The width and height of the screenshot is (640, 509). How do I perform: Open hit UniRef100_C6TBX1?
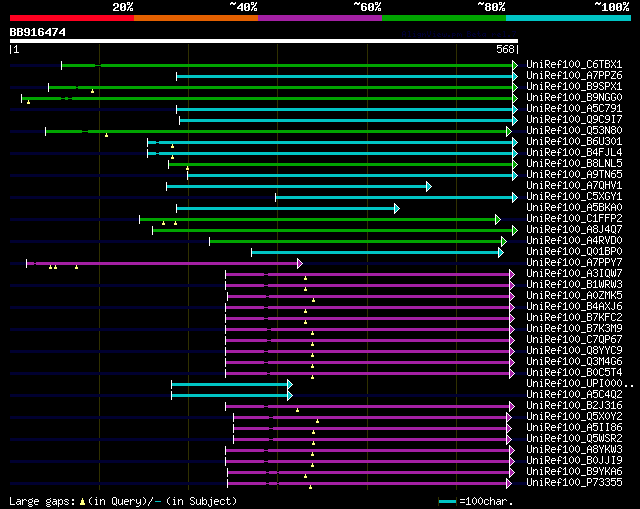(574, 64)
